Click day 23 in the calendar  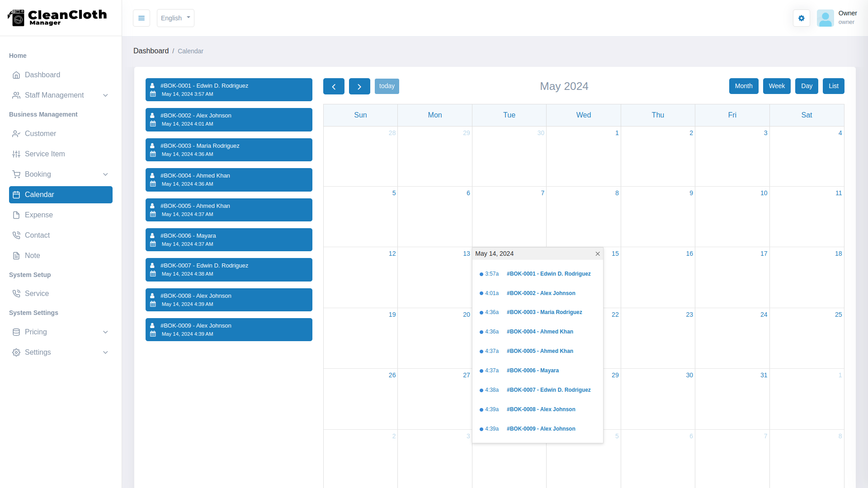click(x=689, y=314)
